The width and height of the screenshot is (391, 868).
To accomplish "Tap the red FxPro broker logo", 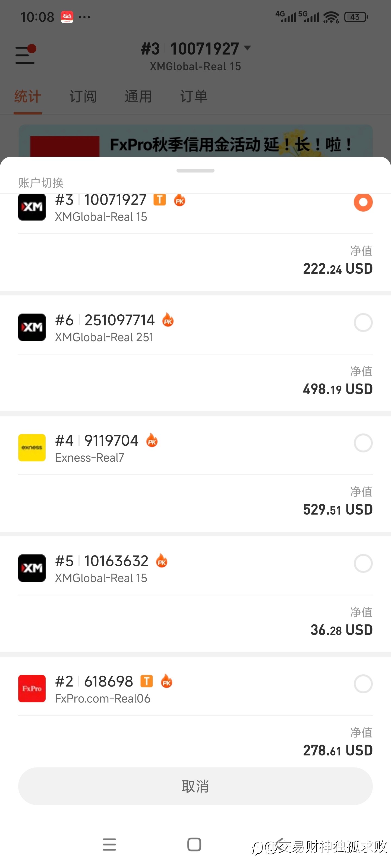I will [x=32, y=688].
